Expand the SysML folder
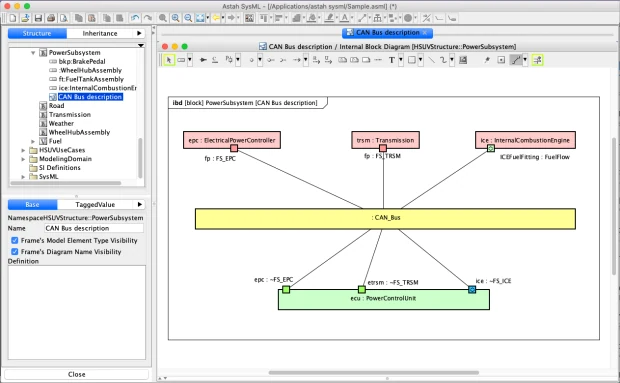The height and width of the screenshot is (383, 620). point(23,177)
